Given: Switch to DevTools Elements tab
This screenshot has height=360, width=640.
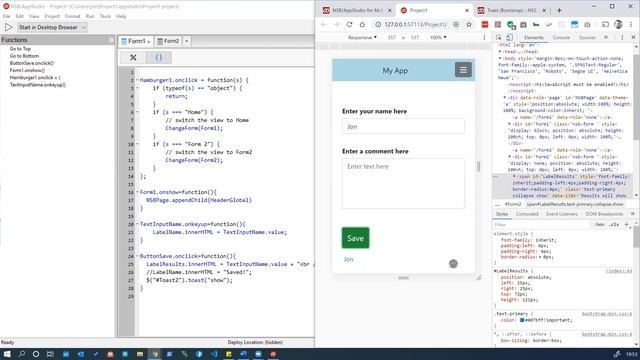Looking at the screenshot, I should click(x=534, y=38).
